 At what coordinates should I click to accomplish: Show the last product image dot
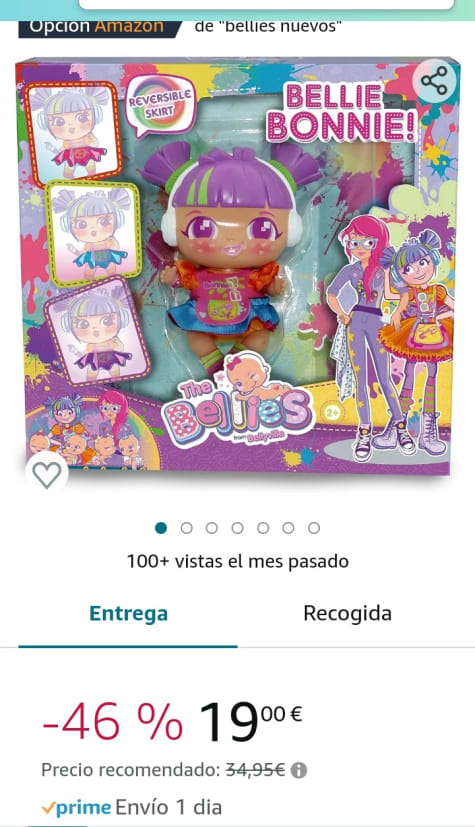[x=314, y=528]
